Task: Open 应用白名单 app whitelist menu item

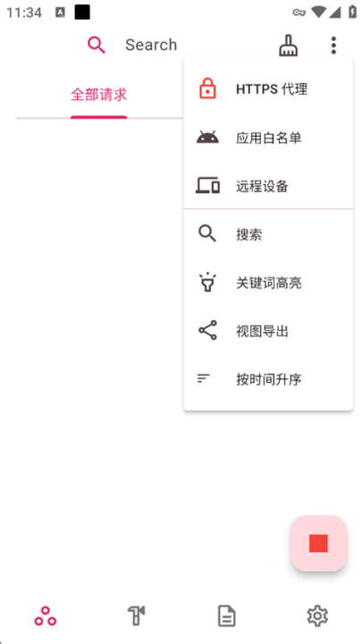Action: pos(268,138)
